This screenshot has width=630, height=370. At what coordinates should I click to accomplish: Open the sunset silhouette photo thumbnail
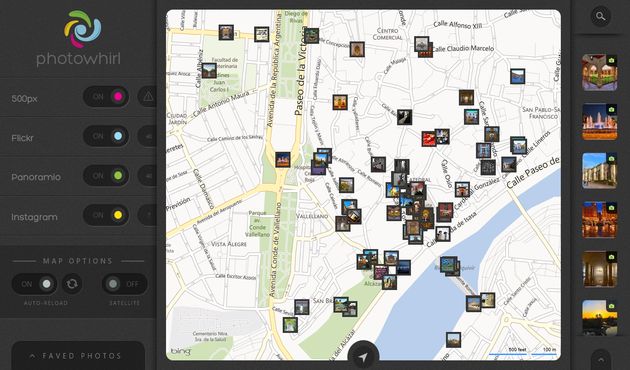coord(599,317)
